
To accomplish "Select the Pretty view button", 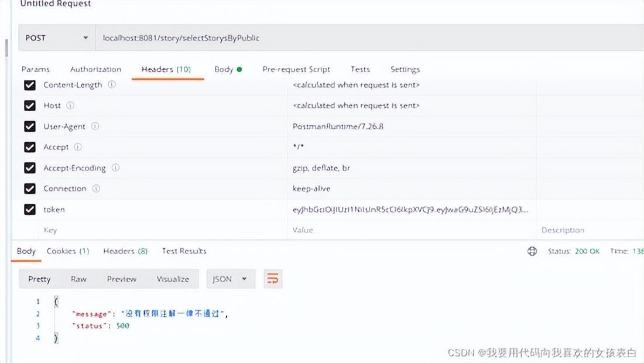I will (x=39, y=279).
